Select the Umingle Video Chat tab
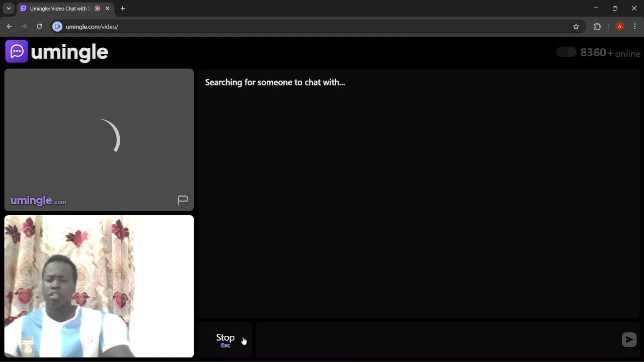This screenshot has width=644, height=362. tap(64, 9)
